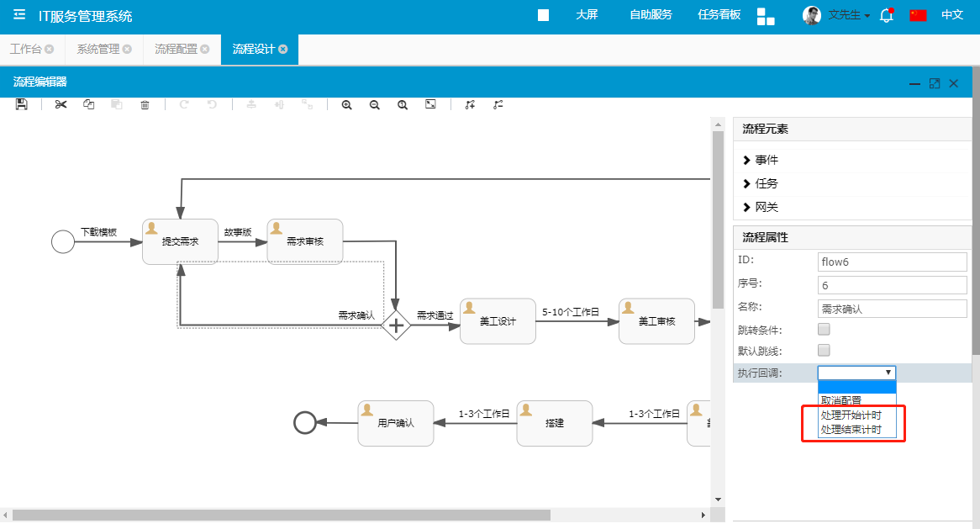Open the notification bell
The width and height of the screenshot is (980, 529).
point(886,15)
